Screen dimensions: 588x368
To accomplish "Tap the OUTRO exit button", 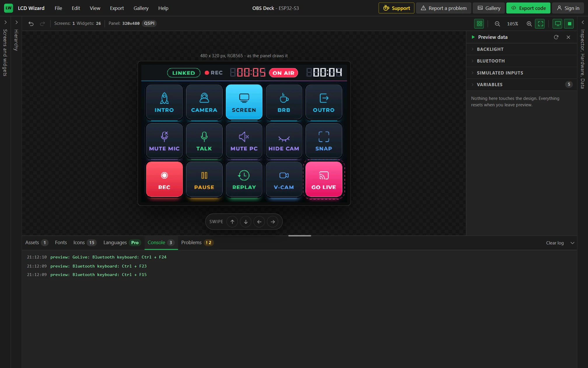I will [x=324, y=102].
